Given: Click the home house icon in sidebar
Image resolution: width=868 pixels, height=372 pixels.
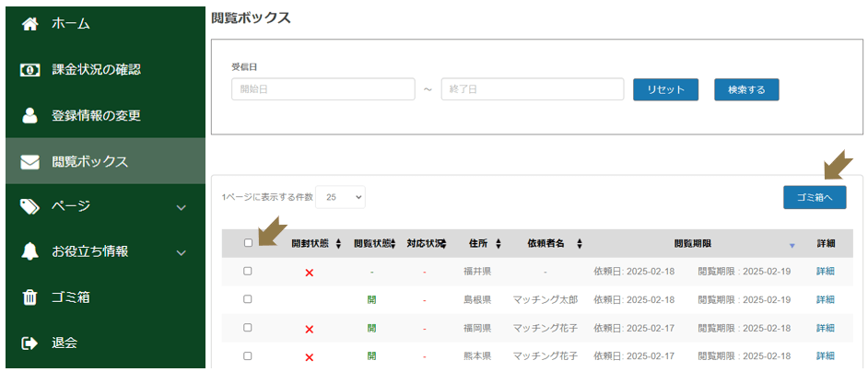Looking at the screenshot, I should [29, 24].
